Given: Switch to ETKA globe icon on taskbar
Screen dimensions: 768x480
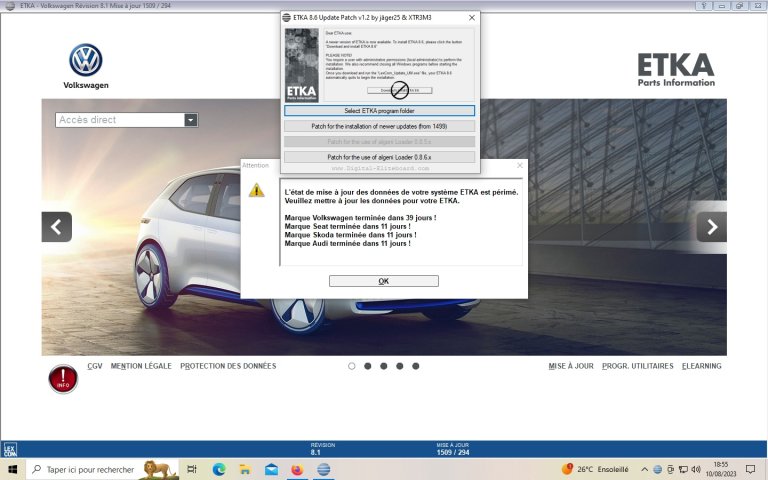Looking at the screenshot, I should (323, 469).
